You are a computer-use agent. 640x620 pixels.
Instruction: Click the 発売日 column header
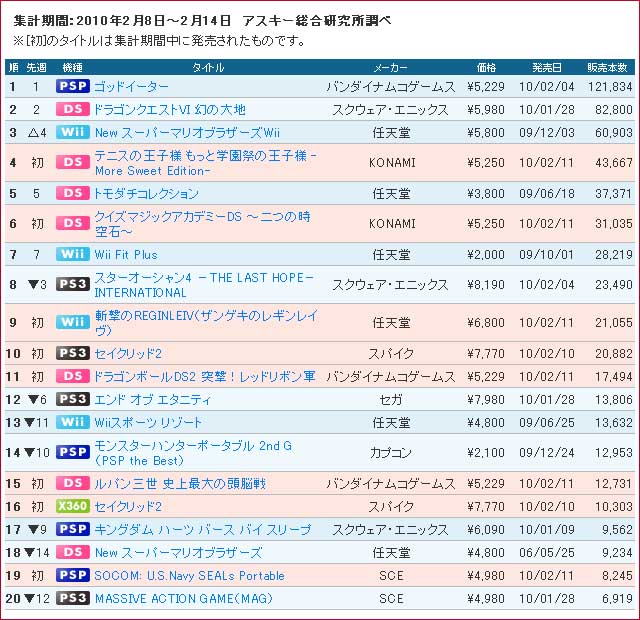coord(547,67)
